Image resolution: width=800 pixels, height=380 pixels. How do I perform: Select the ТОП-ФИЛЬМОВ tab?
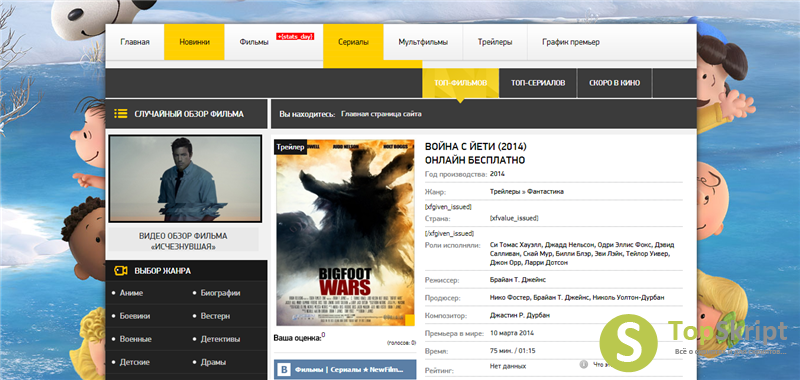point(461,83)
